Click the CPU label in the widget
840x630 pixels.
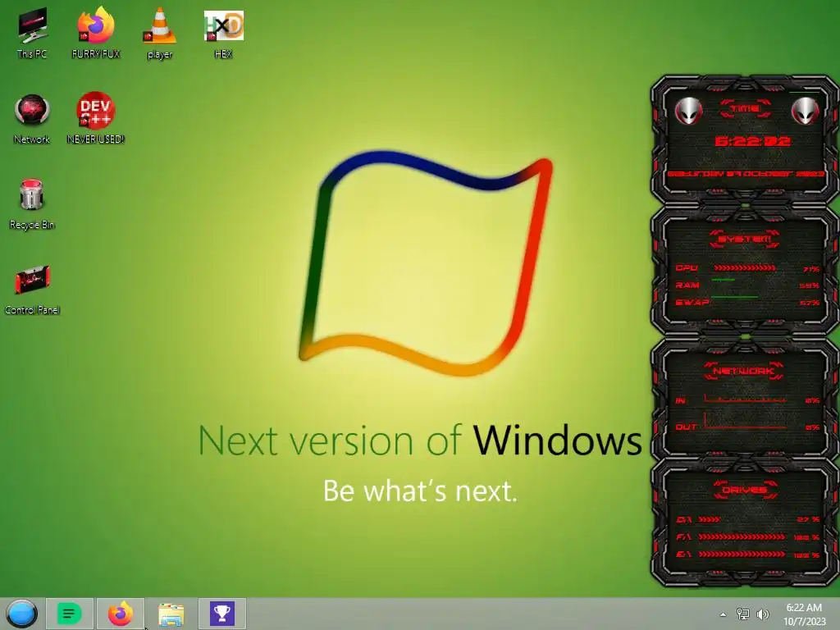pyautogui.click(x=687, y=268)
